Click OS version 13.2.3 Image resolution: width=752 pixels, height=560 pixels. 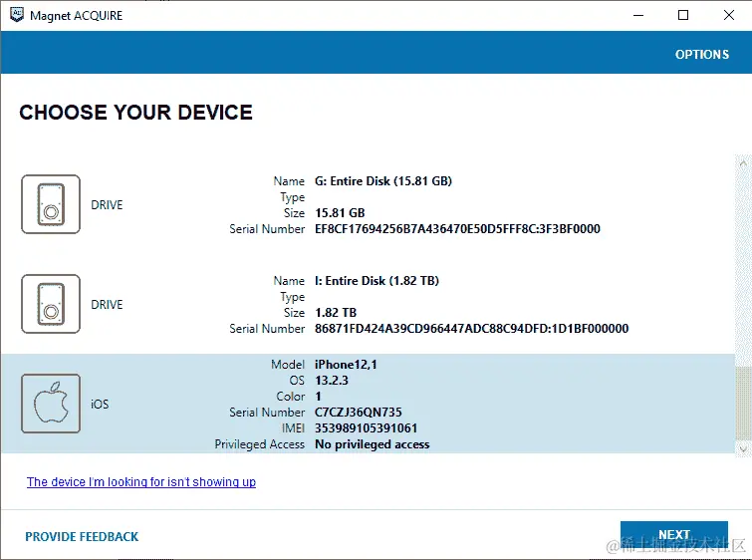332,381
